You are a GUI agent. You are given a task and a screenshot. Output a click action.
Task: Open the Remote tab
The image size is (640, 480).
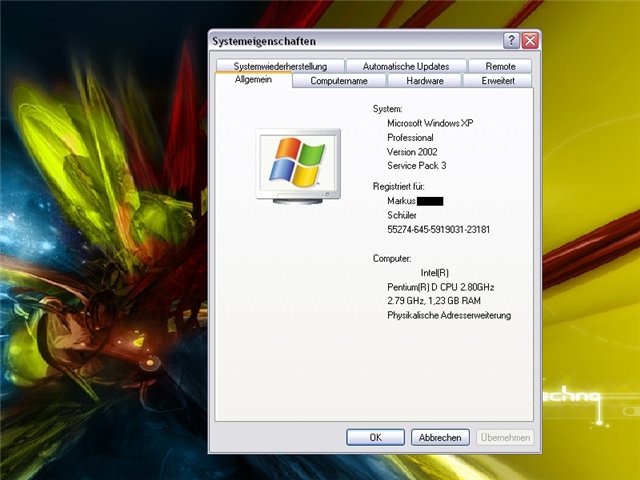pos(500,66)
